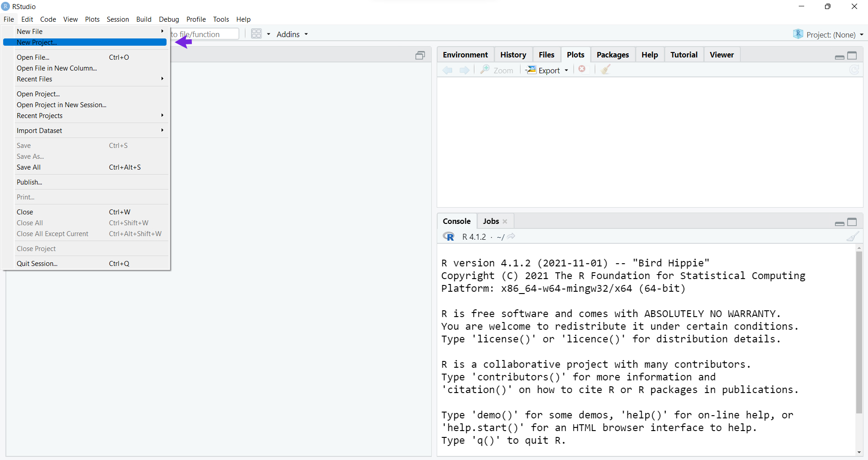868x460 pixels.
Task: Switch to the Environment tab
Action: point(465,55)
